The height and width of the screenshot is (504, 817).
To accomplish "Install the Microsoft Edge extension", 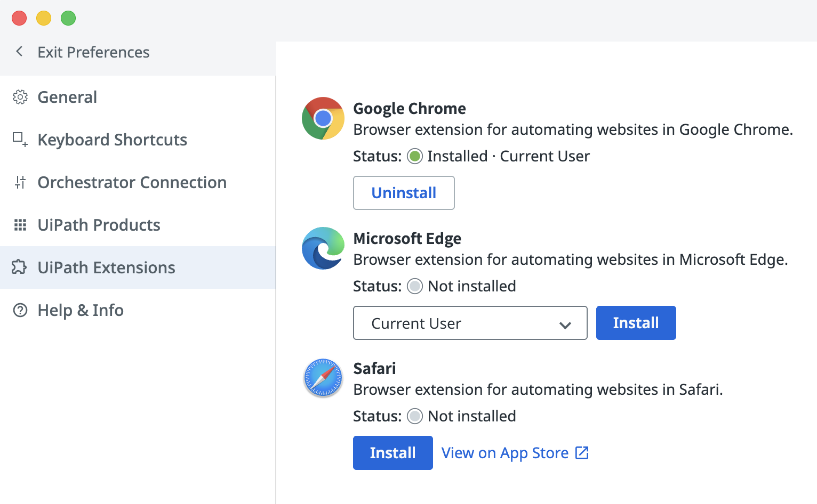I will (x=636, y=323).
